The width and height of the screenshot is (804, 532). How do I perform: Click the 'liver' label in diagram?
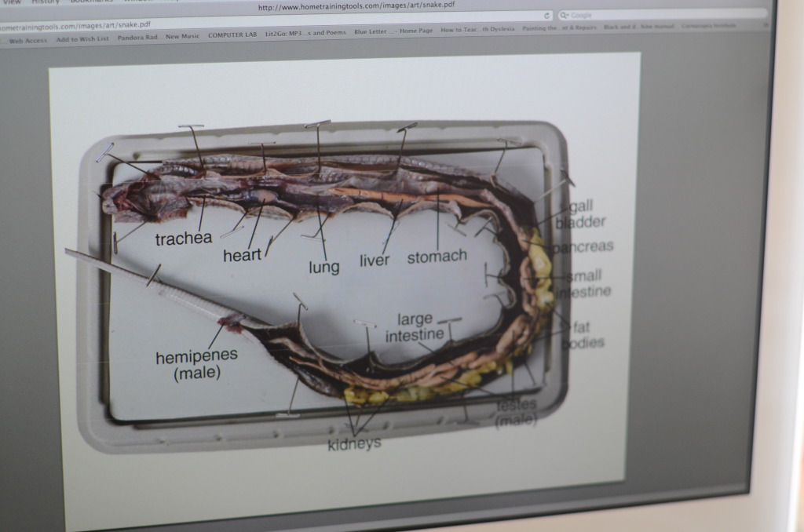click(375, 261)
